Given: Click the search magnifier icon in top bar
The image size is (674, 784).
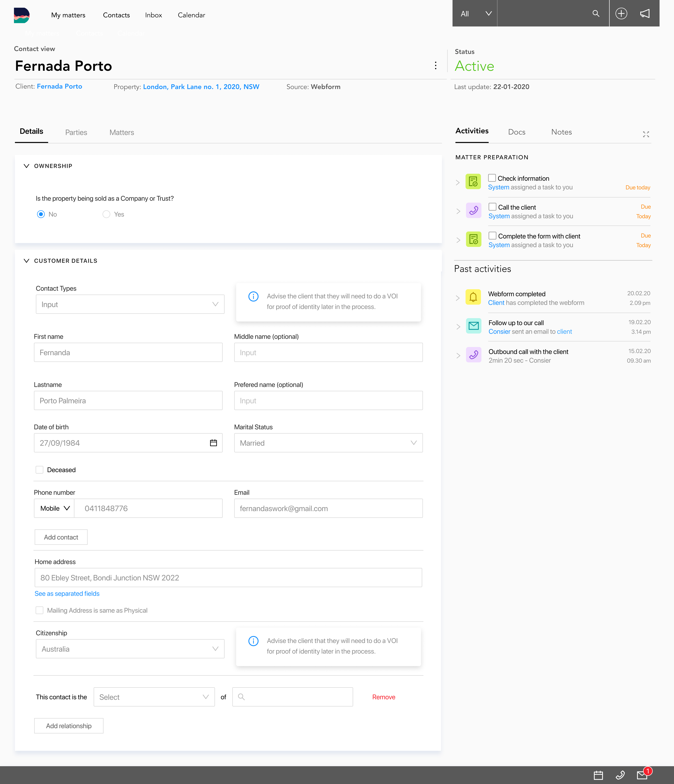Looking at the screenshot, I should pos(596,14).
